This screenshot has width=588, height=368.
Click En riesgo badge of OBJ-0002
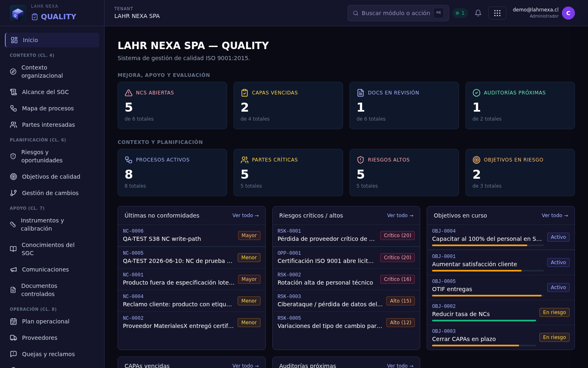[x=555, y=312]
